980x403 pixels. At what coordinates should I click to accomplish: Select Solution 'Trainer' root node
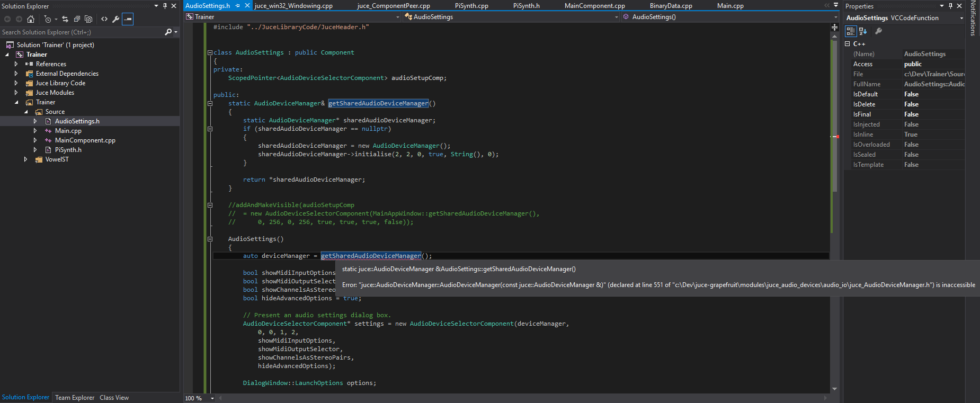55,45
